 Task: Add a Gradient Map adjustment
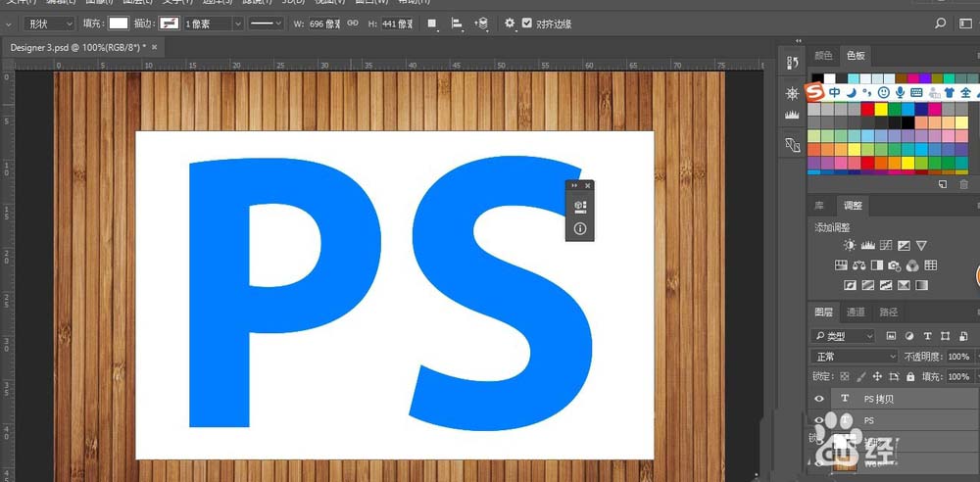coord(921,285)
